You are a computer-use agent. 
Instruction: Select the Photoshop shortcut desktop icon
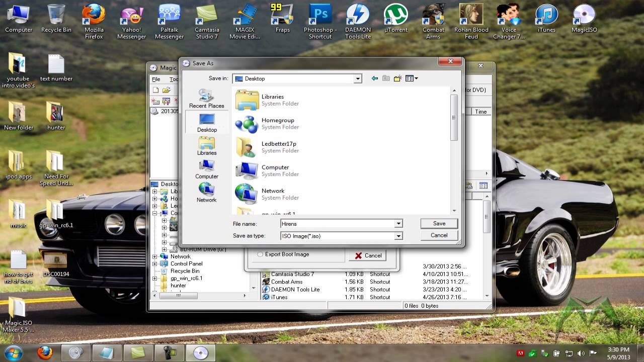coord(320,22)
